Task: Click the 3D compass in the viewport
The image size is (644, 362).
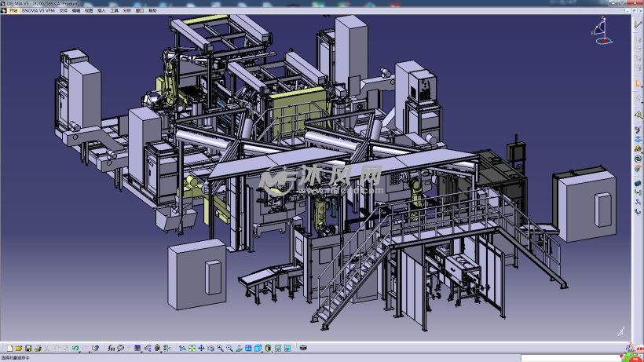Action: pyautogui.click(x=599, y=31)
